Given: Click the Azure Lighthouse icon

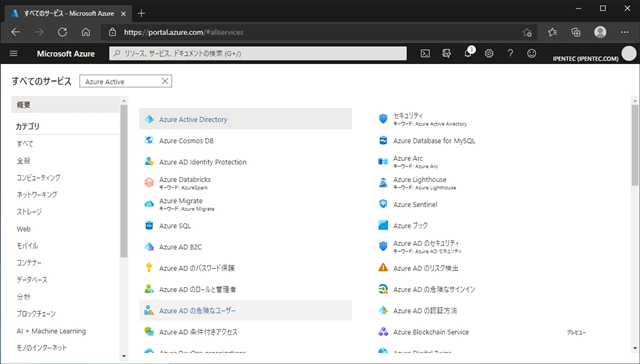Looking at the screenshot, I should 383,182.
